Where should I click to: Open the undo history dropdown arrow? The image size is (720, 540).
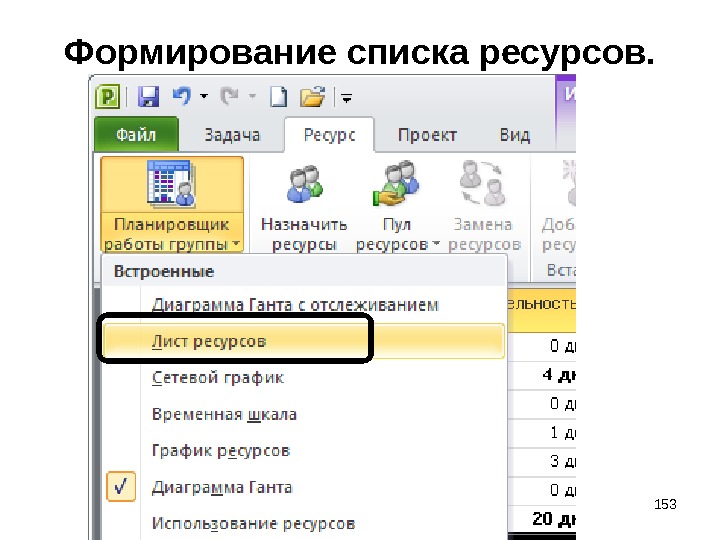(204, 96)
